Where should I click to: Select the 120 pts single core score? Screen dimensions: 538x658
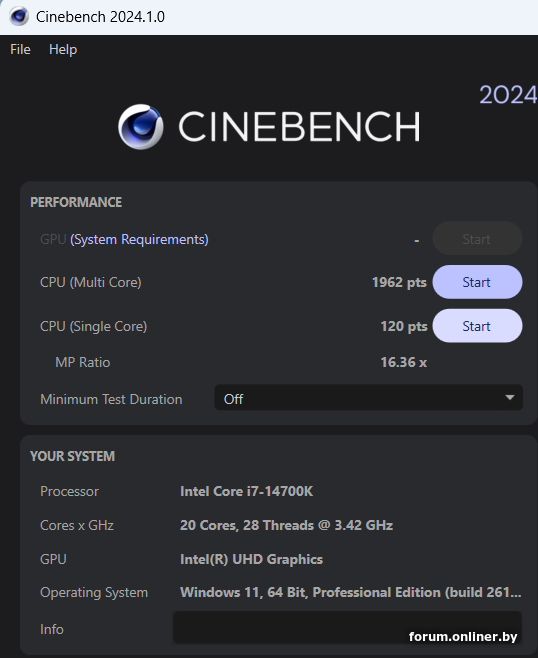[404, 326]
